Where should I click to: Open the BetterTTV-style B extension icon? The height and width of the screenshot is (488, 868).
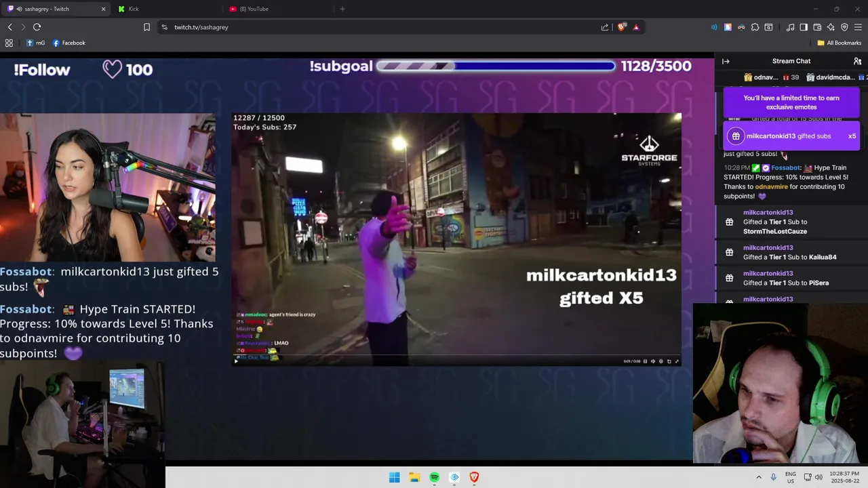coord(728,27)
